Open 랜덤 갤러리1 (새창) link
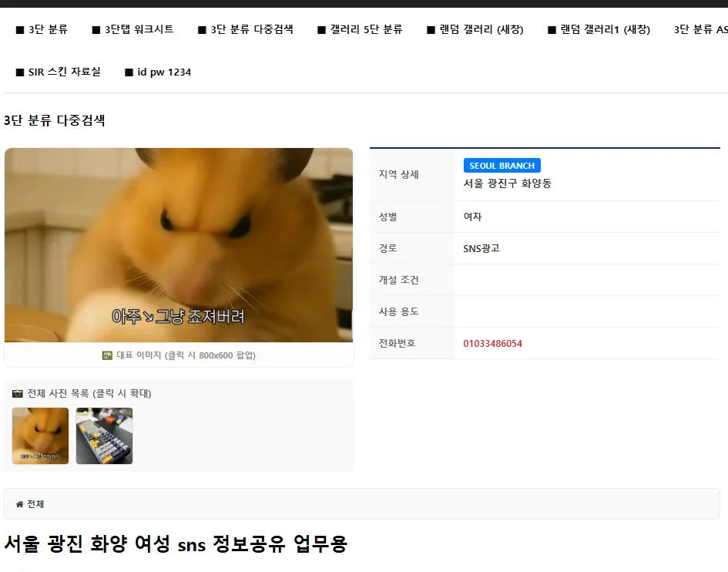This screenshot has height=572, width=728. [599, 30]
